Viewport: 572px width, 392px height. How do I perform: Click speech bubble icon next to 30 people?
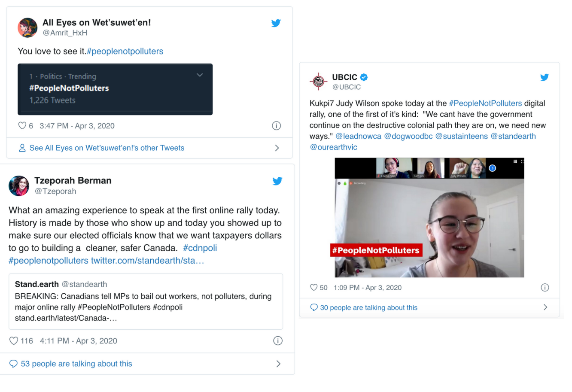pos(314,307)
